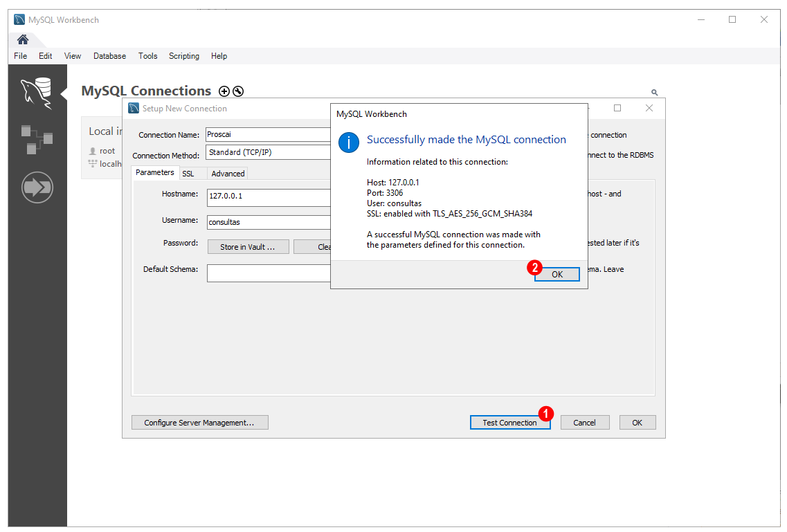
Task: Click the Test Connection button
Action: [x=510, y=423]
